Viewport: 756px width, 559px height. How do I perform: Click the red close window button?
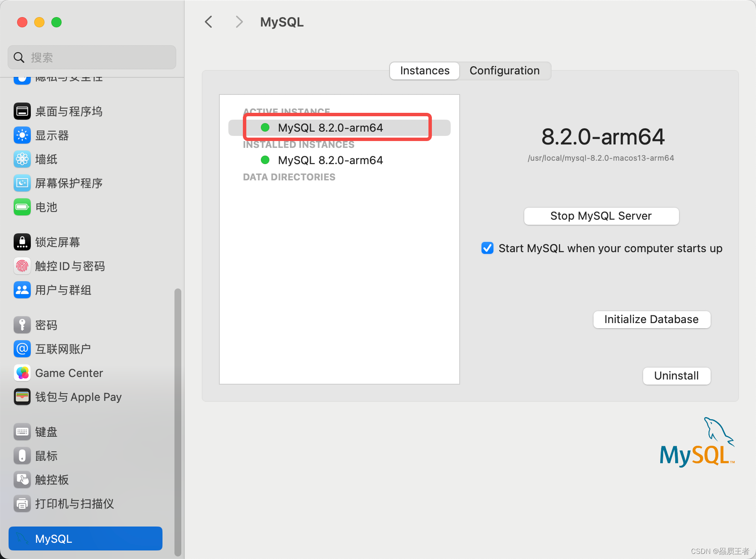point(22,22)
